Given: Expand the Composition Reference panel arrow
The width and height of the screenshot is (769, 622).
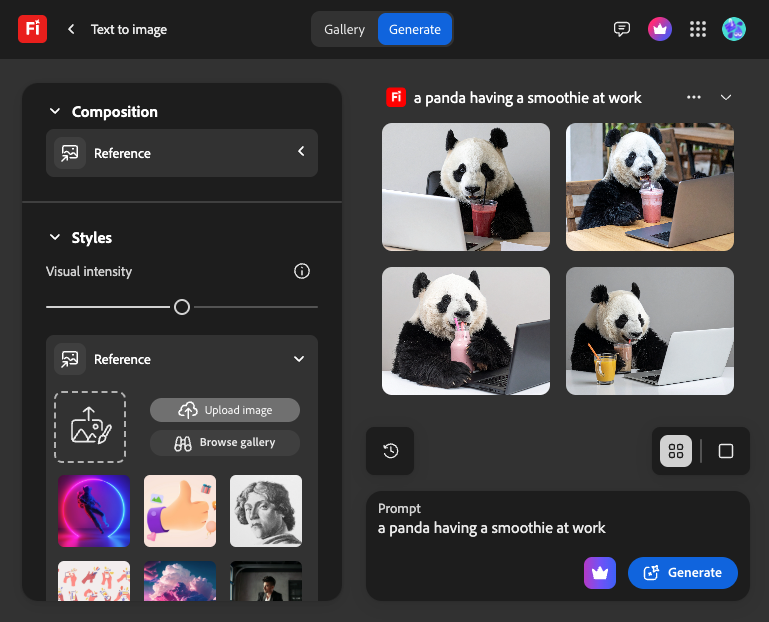Looking at the screenshot, I should coord(301,152).
